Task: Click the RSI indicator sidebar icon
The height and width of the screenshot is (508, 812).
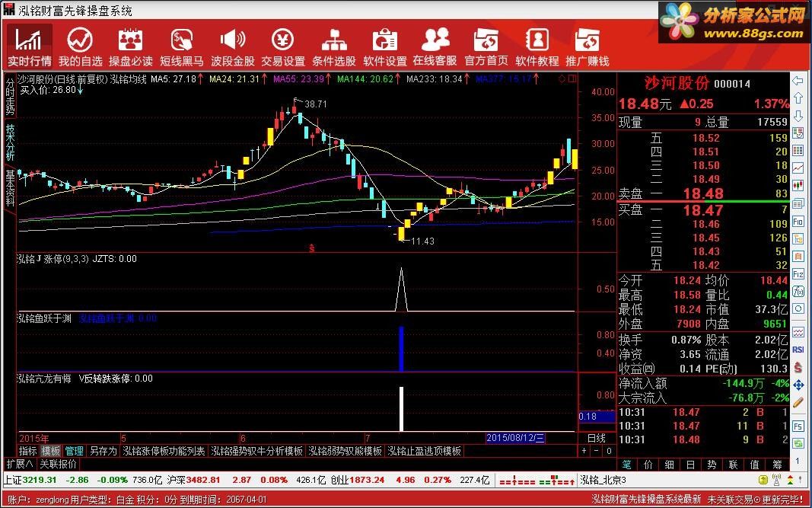Action: (798, 350)
